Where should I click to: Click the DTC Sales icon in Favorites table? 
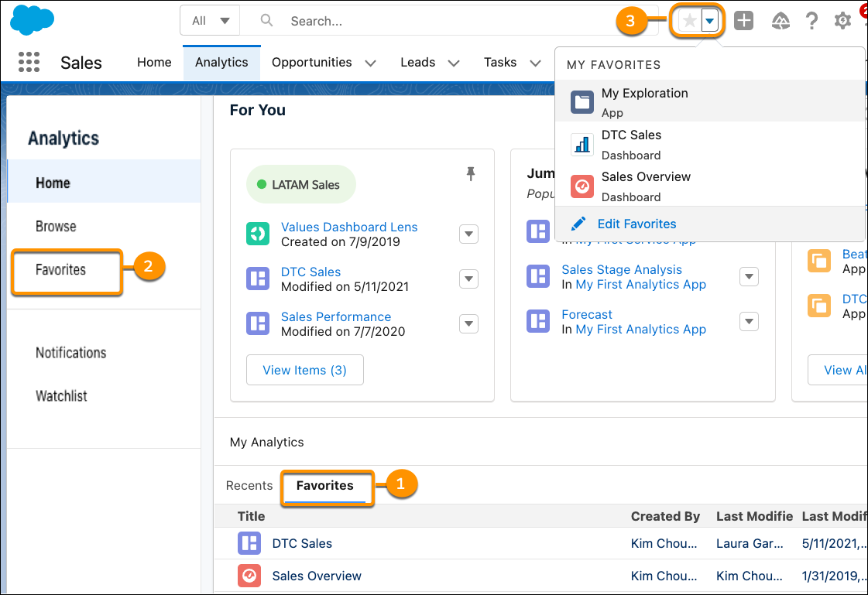point(249,543)
